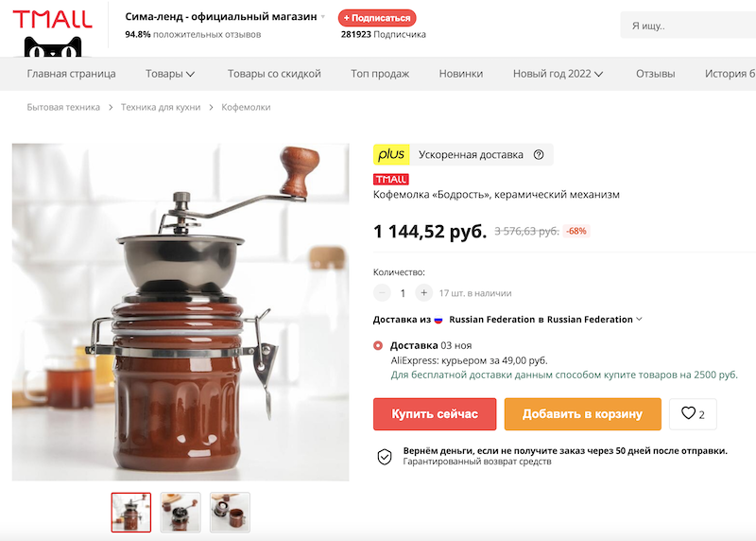Subscribe with the Подписаться button
This screenshot has height=541, width=756.
tap(377, 18)
